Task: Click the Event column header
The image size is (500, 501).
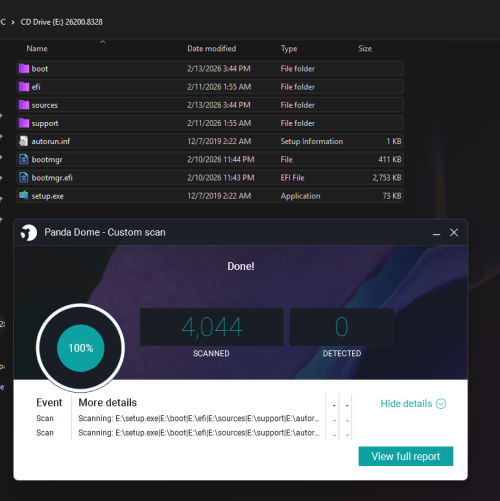Action: (49, 403)
